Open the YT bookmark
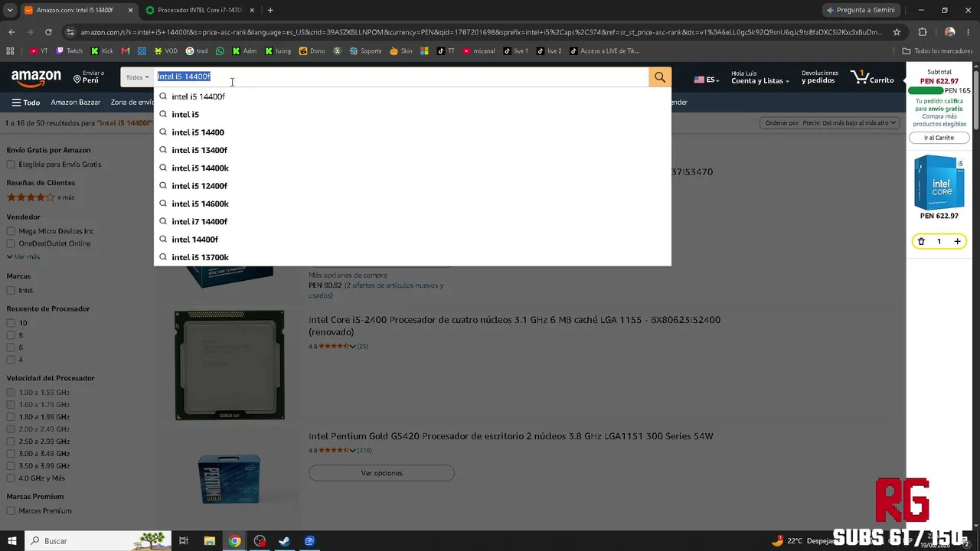980x551 pixels. coord(38,51)
